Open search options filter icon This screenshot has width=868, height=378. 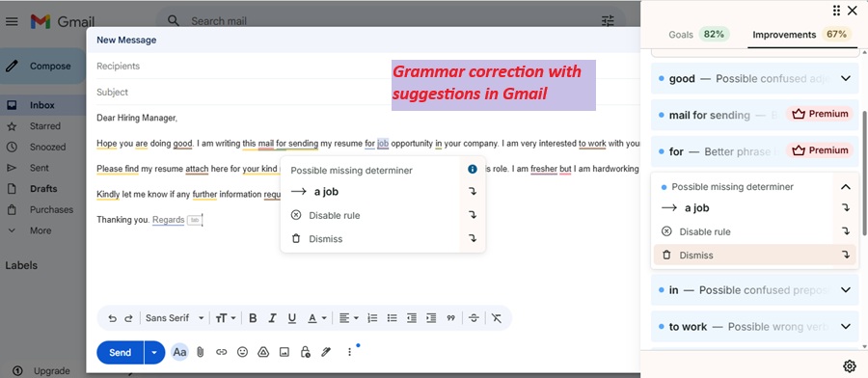coord(608,21)
